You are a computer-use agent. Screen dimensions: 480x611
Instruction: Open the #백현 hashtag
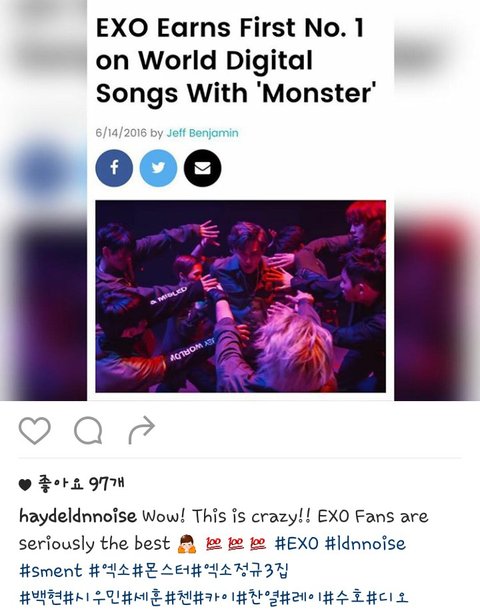(41, 597)
